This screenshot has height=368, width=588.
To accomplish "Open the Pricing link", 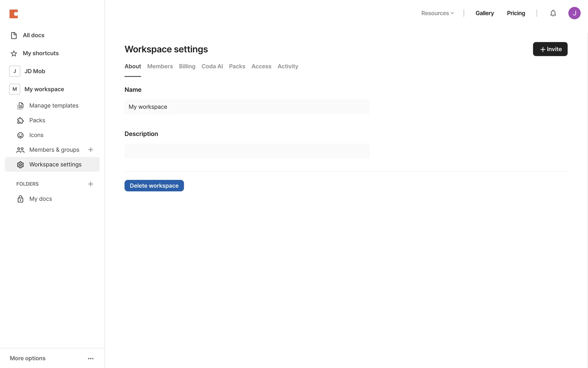I will pos(516,13).
